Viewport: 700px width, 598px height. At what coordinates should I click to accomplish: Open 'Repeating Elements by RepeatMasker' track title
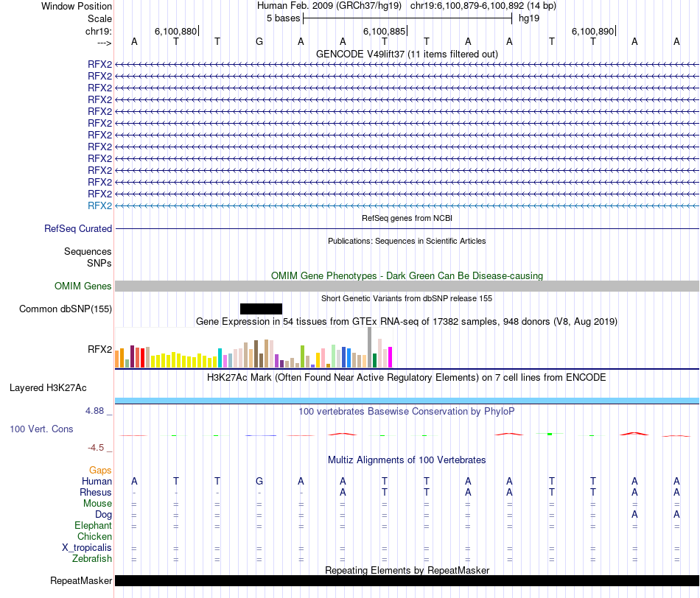point(407,570)
